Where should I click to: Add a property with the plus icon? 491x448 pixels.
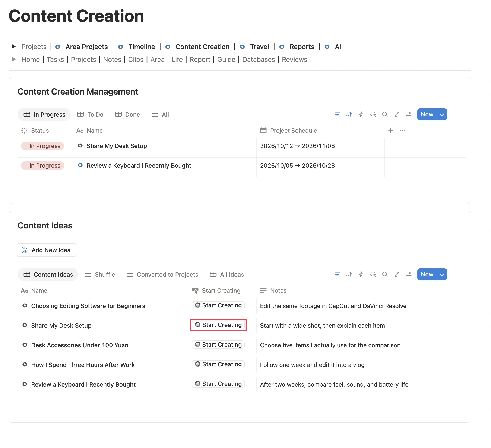click(x=390, y=130)
